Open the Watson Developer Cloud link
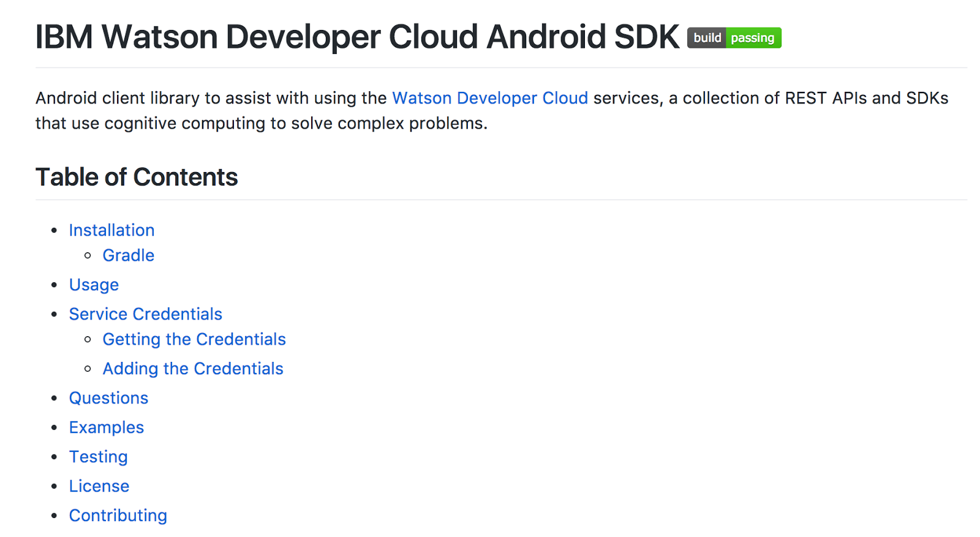The height and width of the screenshot is (537, 980). click(x=490, y=98)
